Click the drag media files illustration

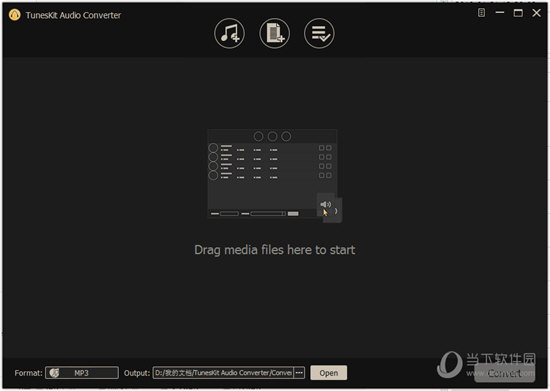pos(274,175)
